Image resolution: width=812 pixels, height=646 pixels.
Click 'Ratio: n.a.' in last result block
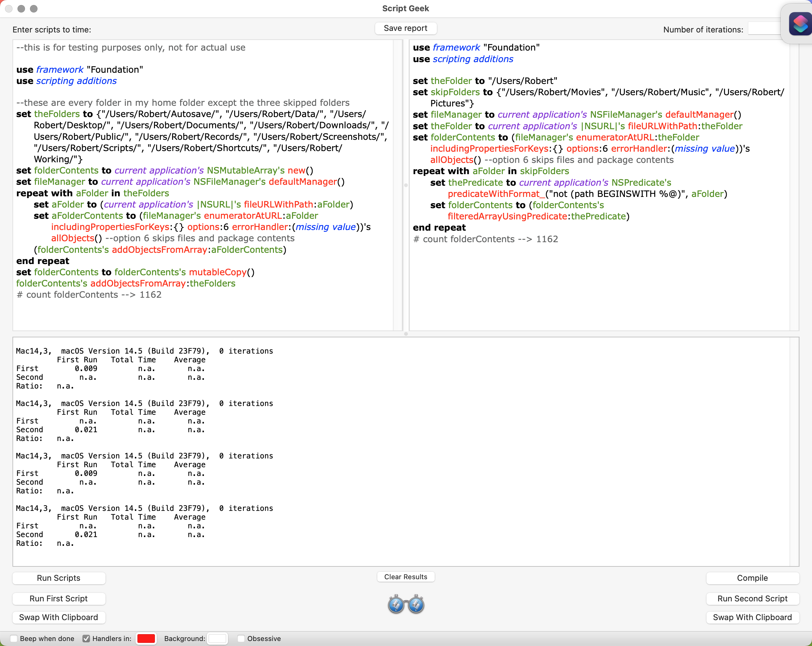coord(45,543)
